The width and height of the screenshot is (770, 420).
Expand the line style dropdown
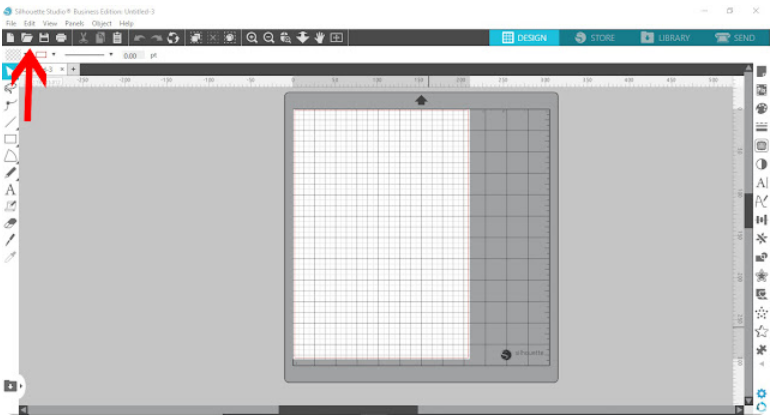coord(111,55)
